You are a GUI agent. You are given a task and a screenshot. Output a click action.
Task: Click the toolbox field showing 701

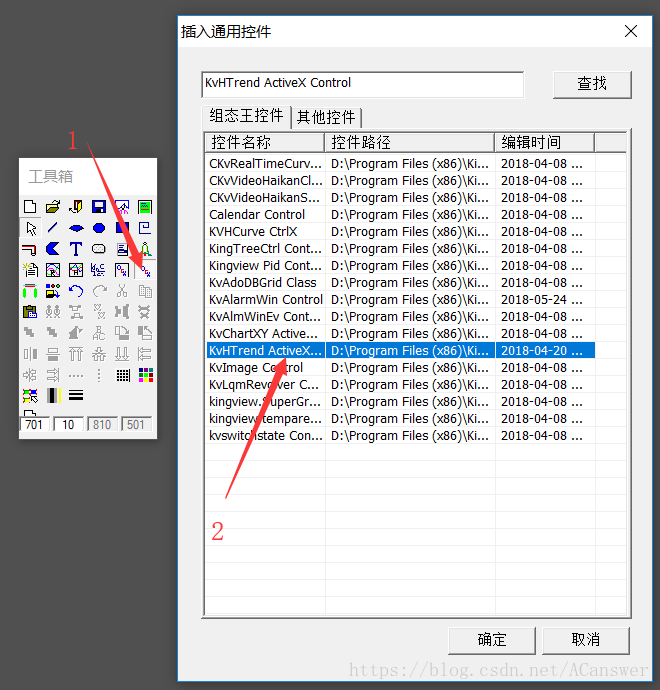(x=34, y=425)
